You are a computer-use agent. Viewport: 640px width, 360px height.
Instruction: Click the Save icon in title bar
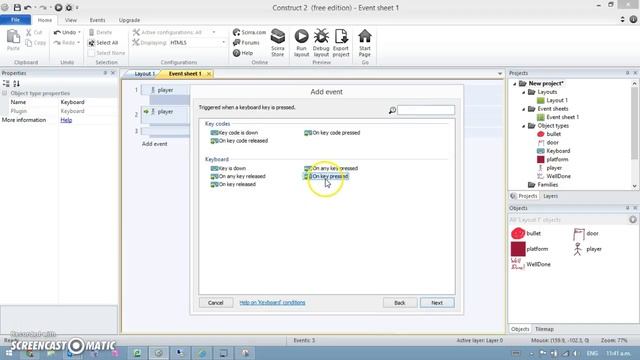[17, 7]
